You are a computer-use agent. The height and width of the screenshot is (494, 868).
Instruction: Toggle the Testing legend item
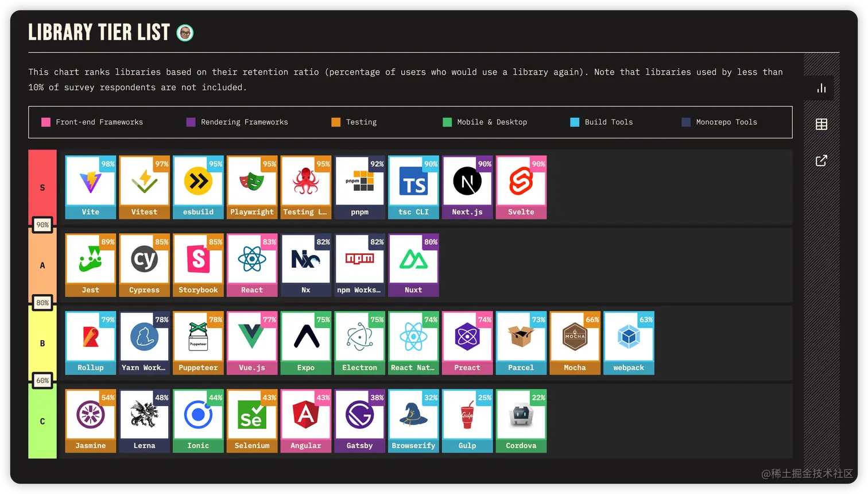(354, 122)
